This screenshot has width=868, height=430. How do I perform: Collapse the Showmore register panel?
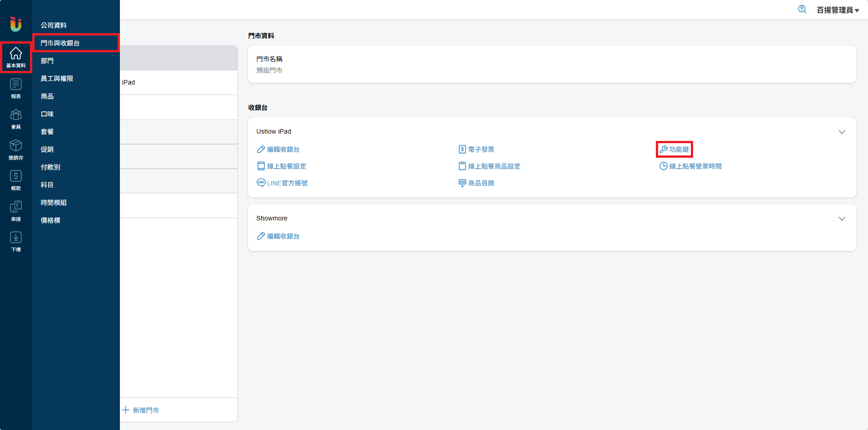(x=842, y=219)
